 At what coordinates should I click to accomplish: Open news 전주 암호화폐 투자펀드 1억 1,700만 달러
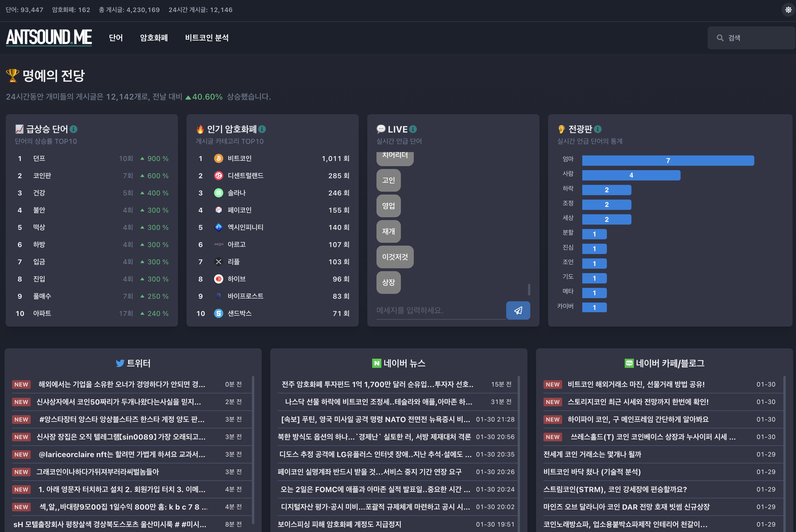[377, 385]
